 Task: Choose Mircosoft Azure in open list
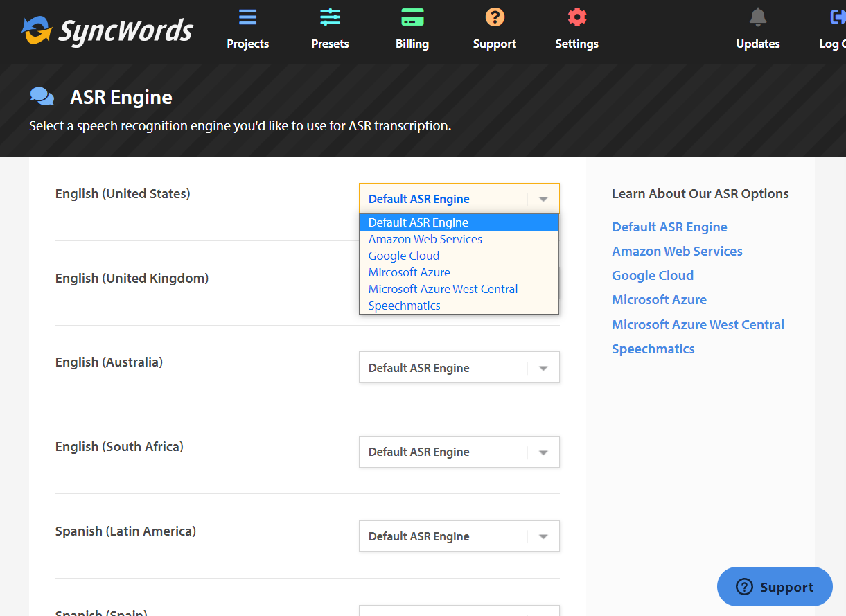tap(459, 272)
